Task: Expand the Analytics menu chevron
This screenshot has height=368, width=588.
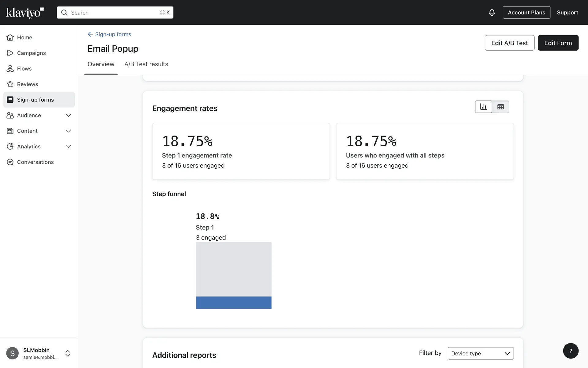Action: [x=68, y=147]
